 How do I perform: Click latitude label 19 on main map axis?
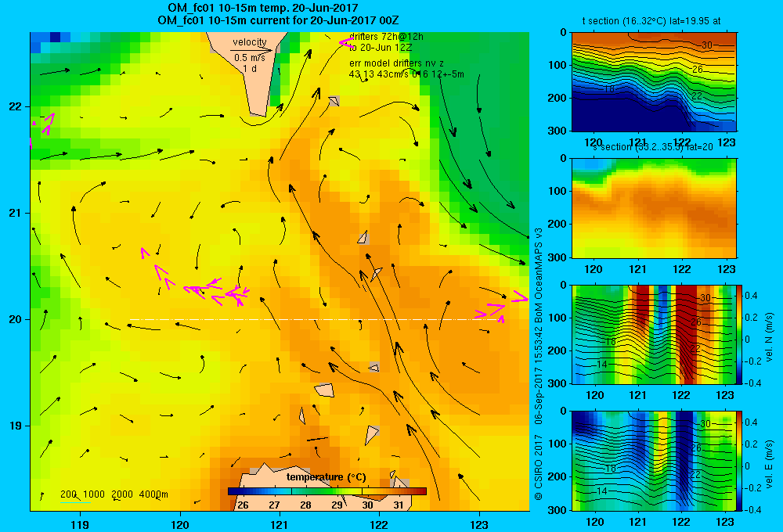[14, 426]
